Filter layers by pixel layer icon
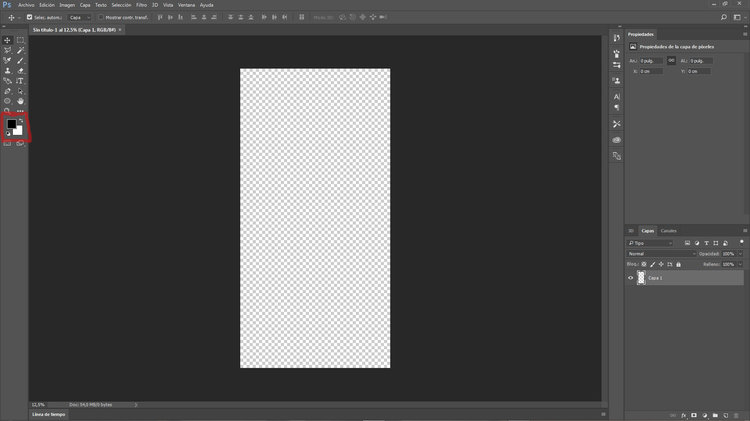The image size is (750, 421). click(x=687, y=243)
